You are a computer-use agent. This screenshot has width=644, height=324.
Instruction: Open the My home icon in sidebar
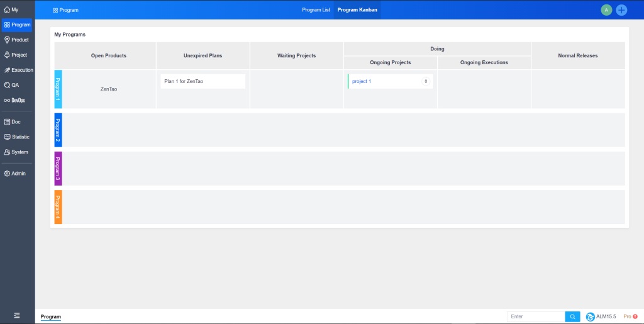(8, 10)
